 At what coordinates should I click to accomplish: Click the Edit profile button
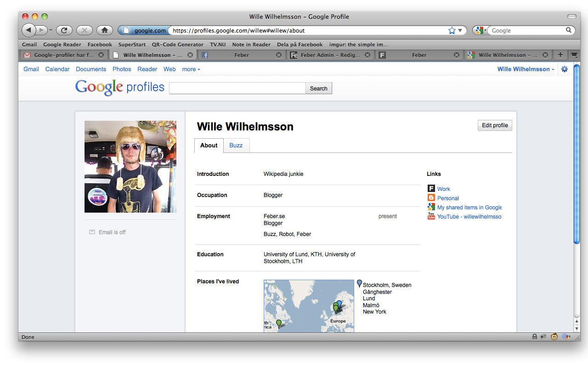pyautogui.click(x=494, y=125)
